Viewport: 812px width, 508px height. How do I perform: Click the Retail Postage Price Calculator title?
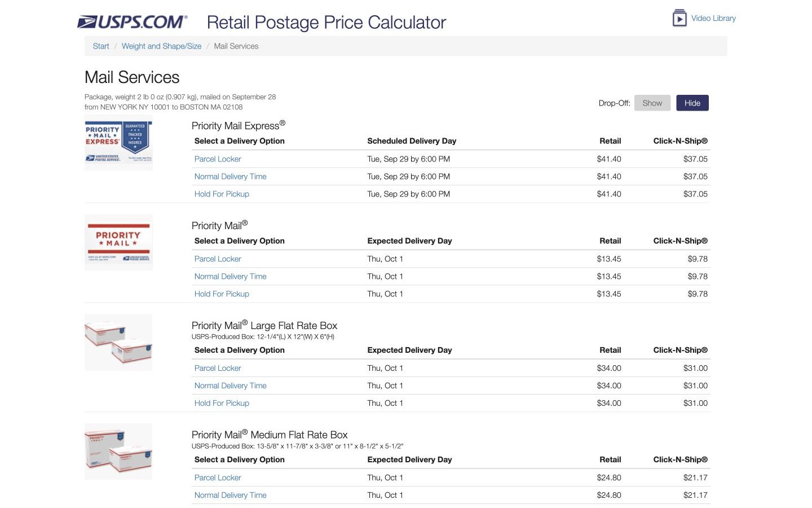coord(326,23)
